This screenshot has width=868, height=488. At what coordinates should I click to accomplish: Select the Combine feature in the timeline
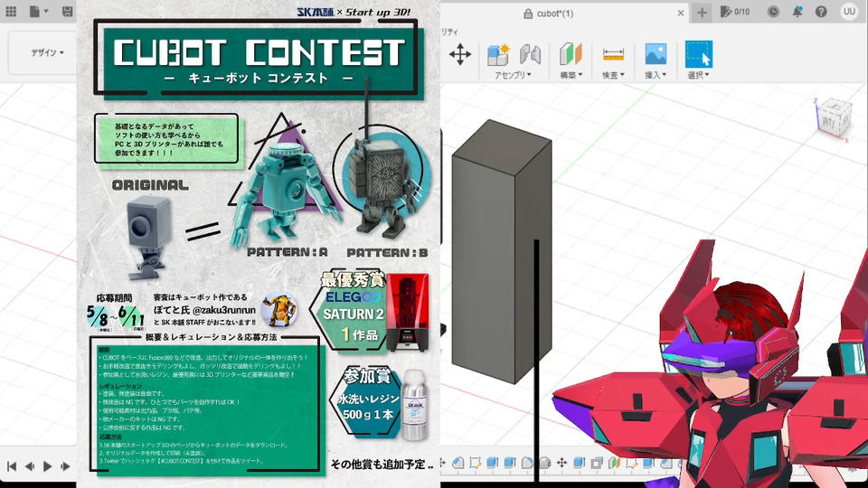point(596,463)
